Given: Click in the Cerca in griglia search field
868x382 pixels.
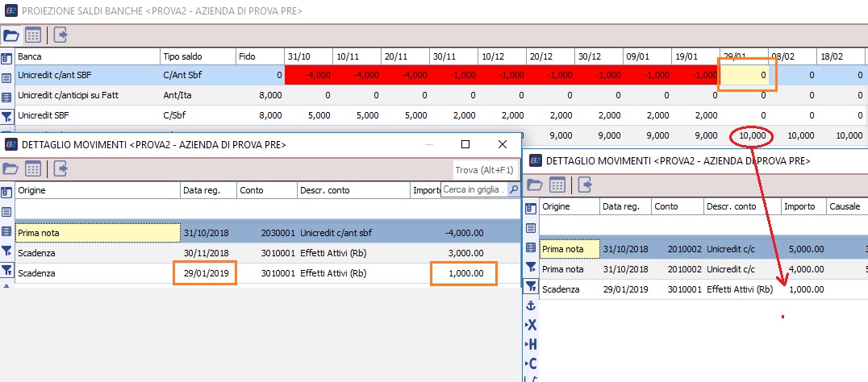Looking at the screenshot, I should coord(474,189).
